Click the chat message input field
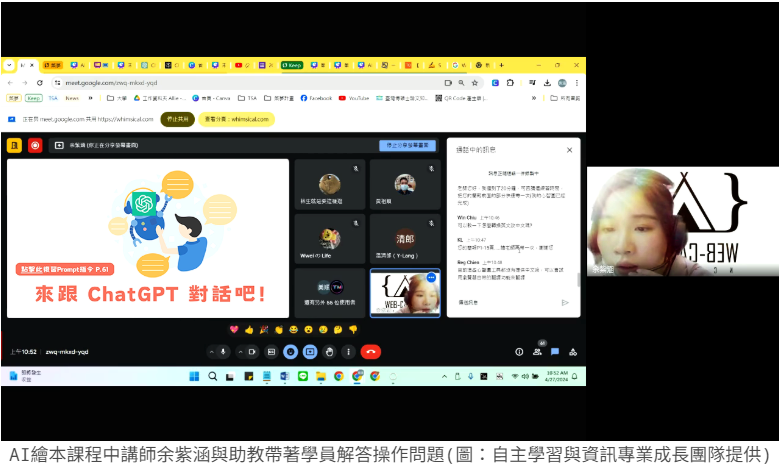The image size is (779, 464). (506, 302)
